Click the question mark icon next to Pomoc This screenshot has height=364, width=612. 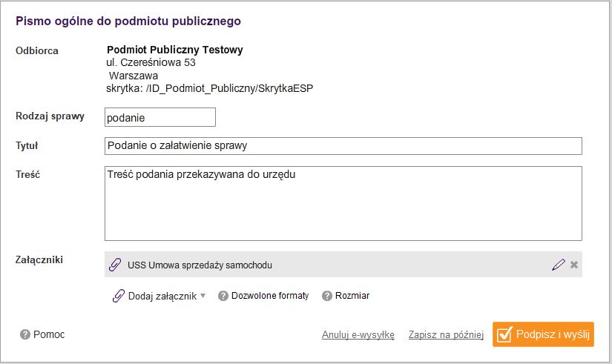pos(25,334)
